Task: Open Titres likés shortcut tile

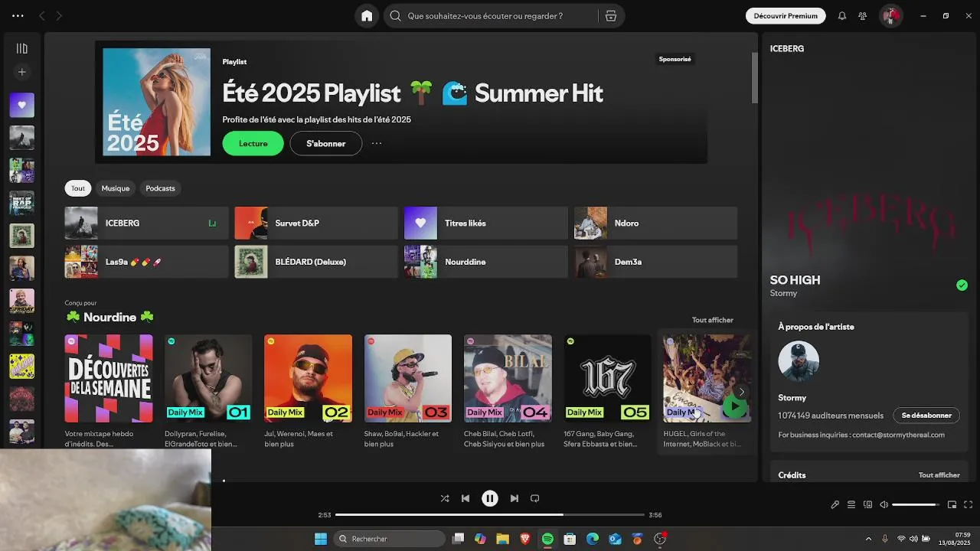Action: tap(486, 223)
